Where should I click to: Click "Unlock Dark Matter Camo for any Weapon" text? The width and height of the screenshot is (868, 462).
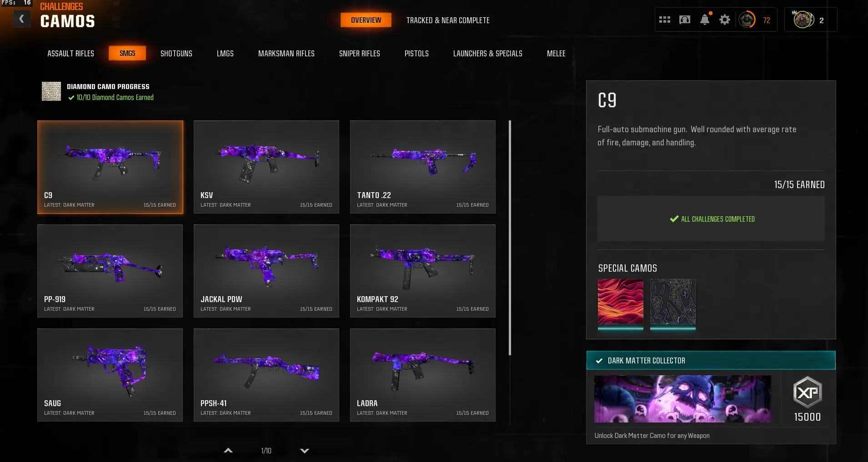[x=652, y=436]
